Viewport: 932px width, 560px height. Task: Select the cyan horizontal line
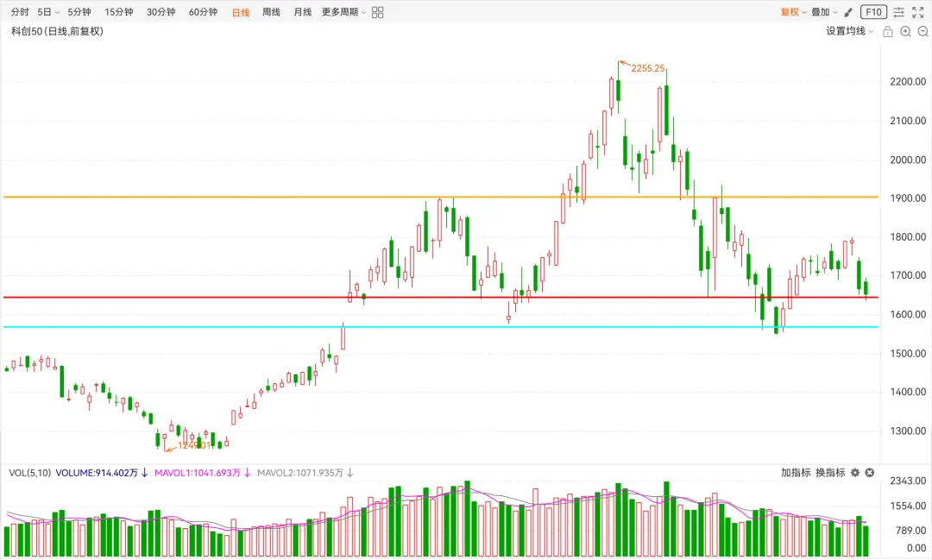coord(440,327)
